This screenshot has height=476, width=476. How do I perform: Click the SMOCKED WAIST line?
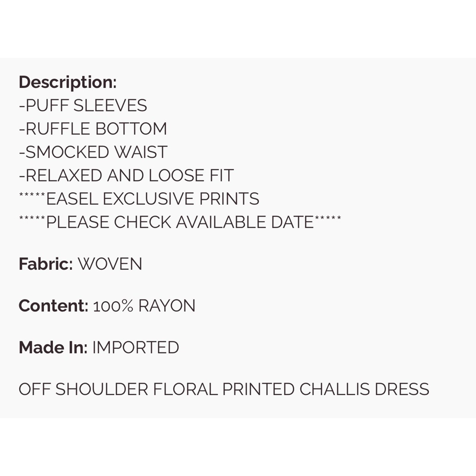tap(93, 152)
